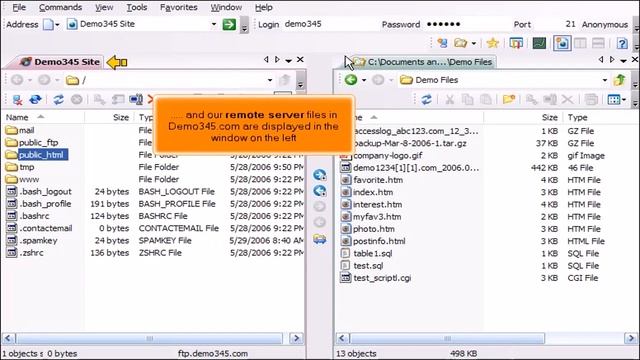Toggle the highlighted site pane view button
640x360 pixels.
(x=562, y=43)
